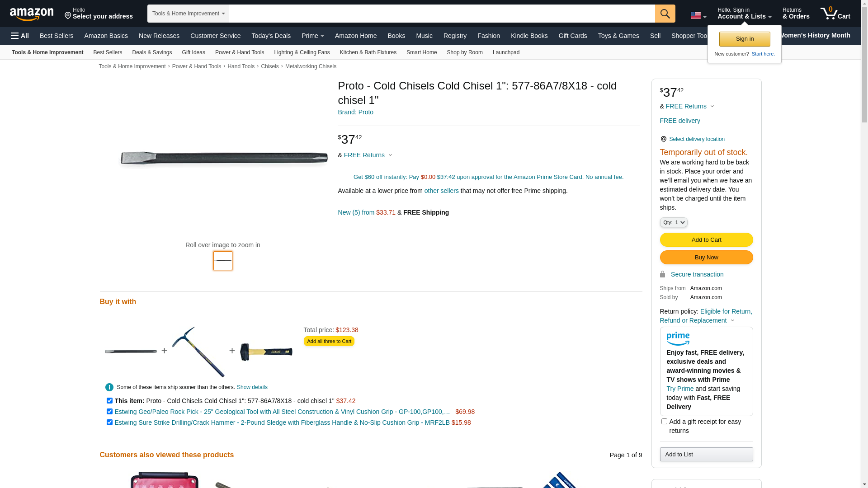Open the Qty quantity dropdown
The width and height of the screenshot is (868, 488).
coord(673,222)
